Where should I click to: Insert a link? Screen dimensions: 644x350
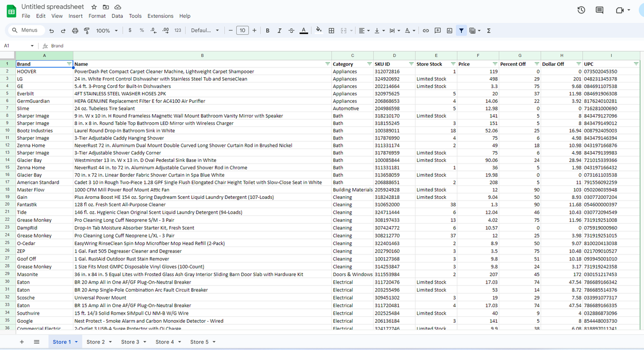(x=426, y=31)
